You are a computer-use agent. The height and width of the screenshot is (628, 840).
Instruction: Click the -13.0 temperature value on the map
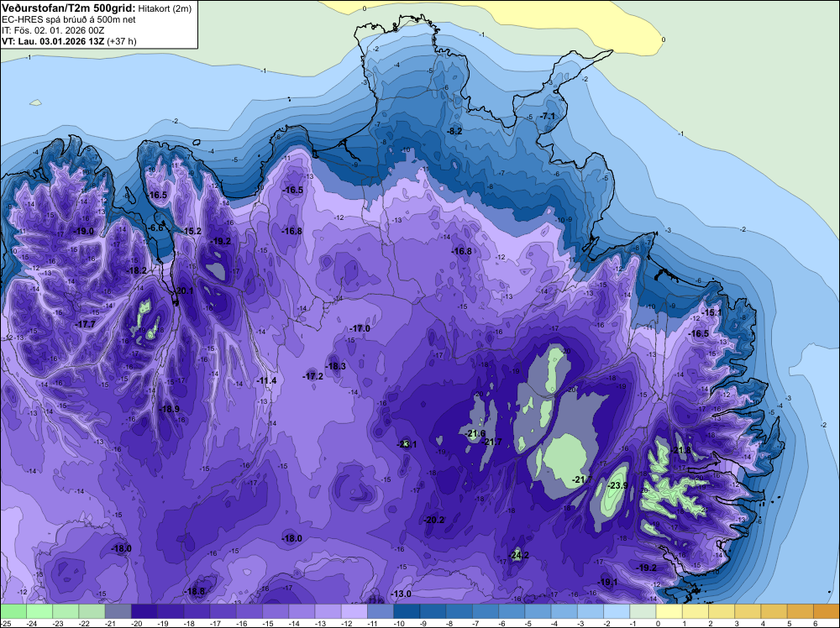point(401,594)
